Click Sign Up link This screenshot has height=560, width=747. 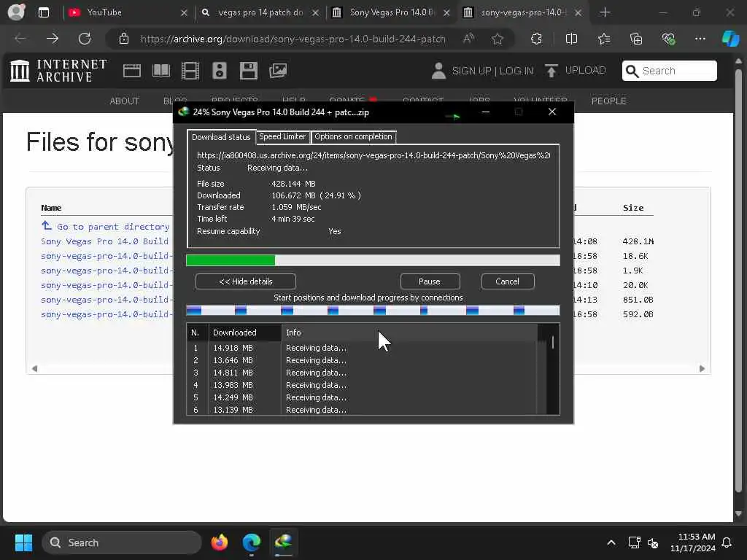pyautogui.click(x=471, y=71)
